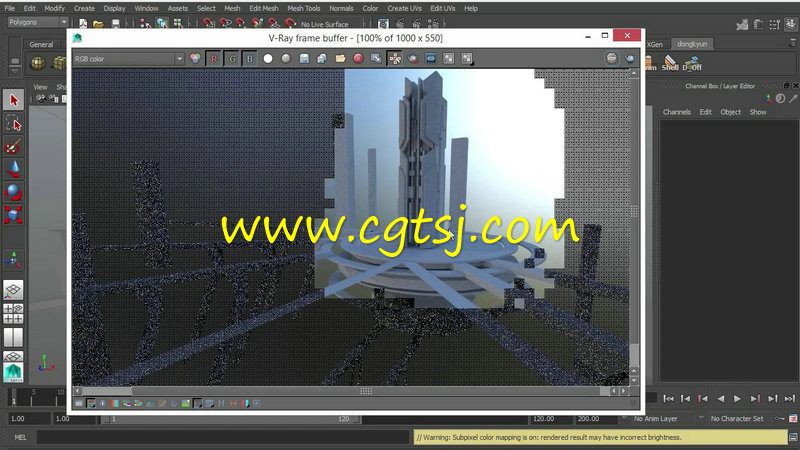Click go to end of playback range
The width and height of the screenshot is (800, 450).
790,398
